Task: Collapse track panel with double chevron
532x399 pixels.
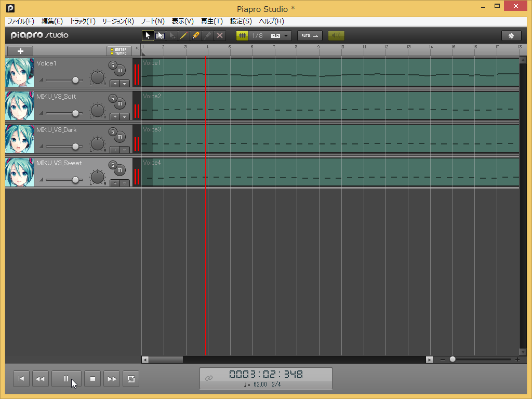Action: point(137,48)
